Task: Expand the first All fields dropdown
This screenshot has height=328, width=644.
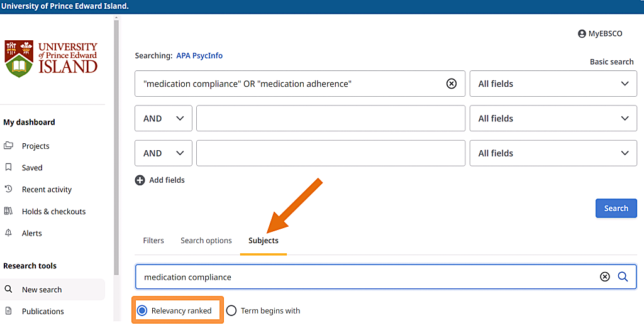Action: [553, 84]
